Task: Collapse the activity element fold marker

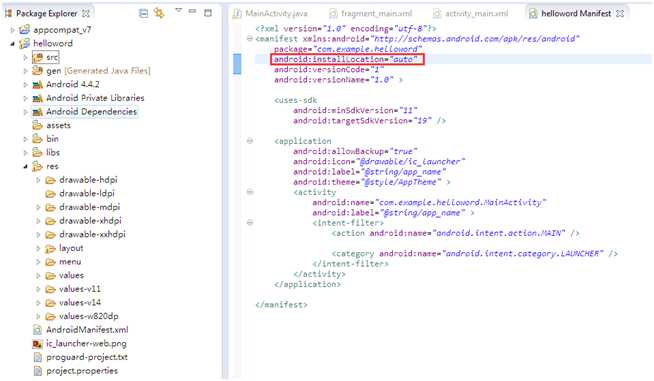Action: coord(250,192)
